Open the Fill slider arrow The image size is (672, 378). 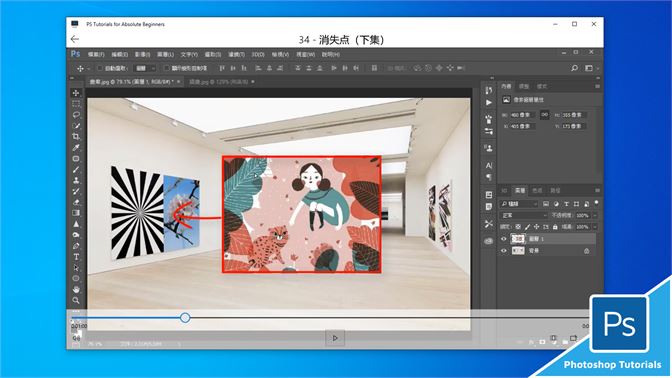pyautogui.click(x=595, y=227)
